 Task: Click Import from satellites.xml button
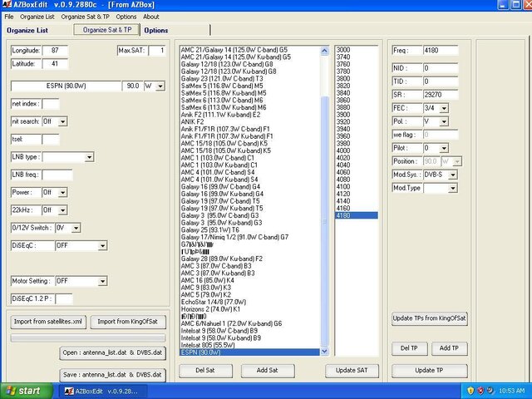click(x=48, y=322)
